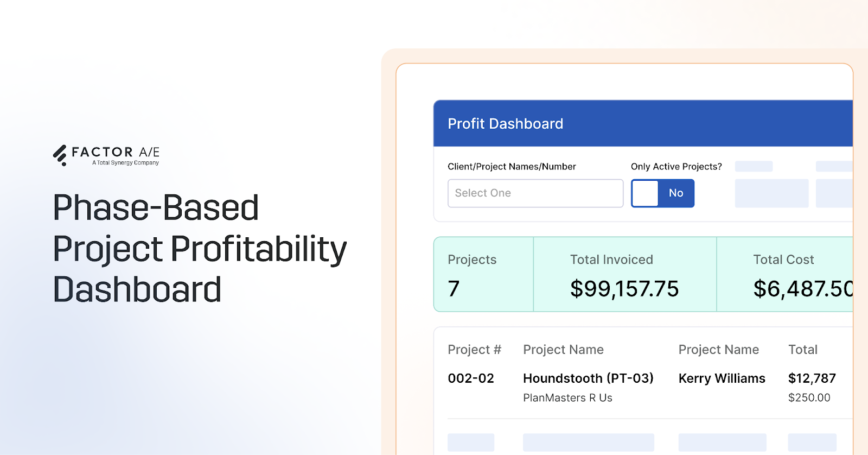
Task: Click the Client/Project Names/Number label
Action: 512,167
